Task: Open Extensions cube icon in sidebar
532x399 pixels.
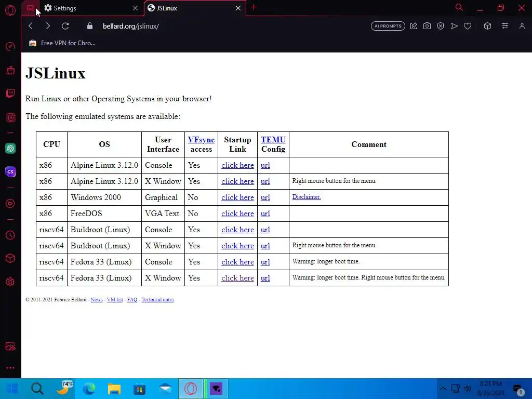Action: [x=10, y=258]
